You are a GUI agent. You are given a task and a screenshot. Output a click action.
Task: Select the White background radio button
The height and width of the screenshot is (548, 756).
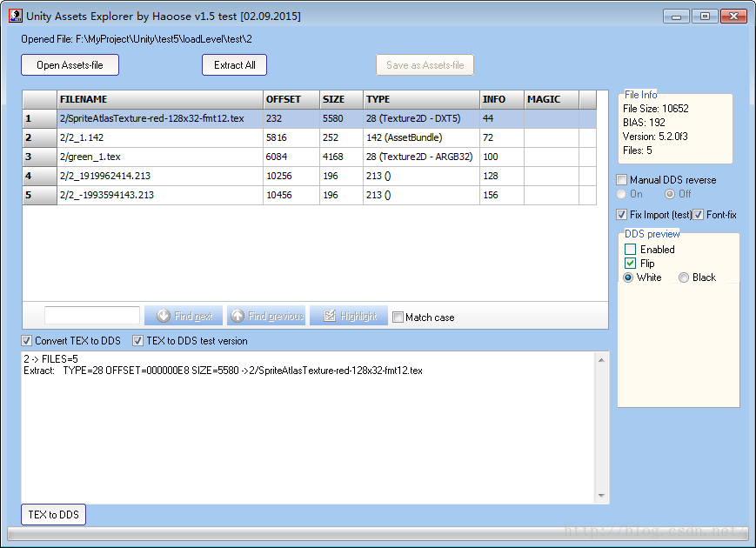[x=628, y=277]
